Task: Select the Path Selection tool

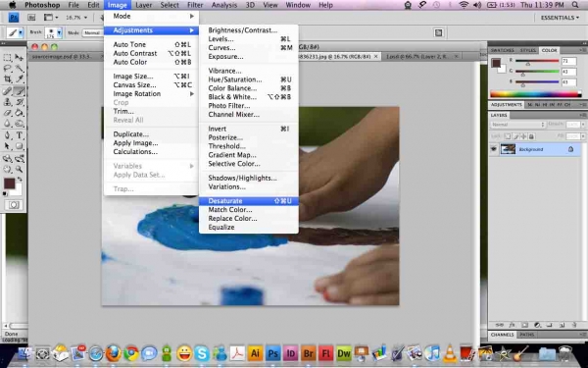Action: 8,146
